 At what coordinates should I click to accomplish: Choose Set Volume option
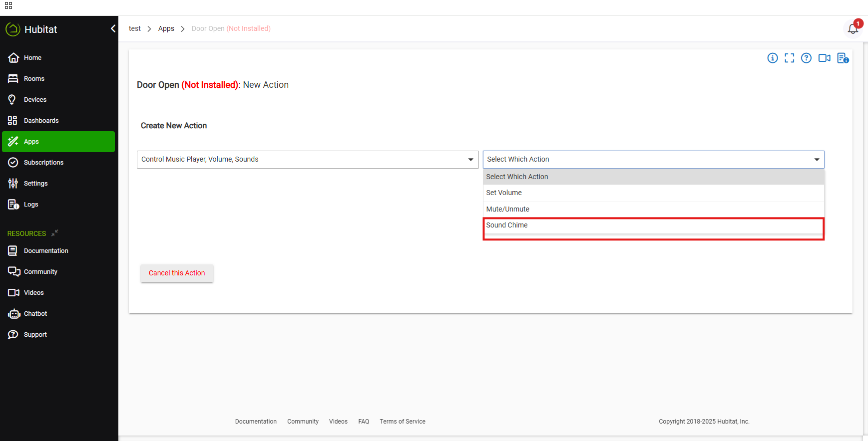coord(504,193)
